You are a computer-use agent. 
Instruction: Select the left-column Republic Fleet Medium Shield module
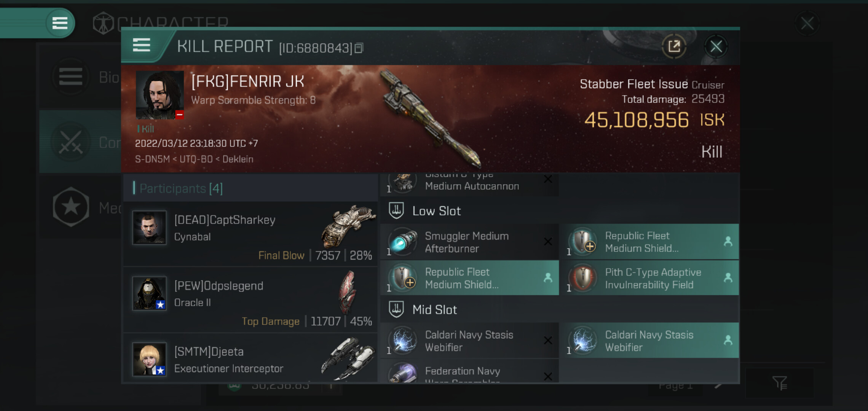469,278
